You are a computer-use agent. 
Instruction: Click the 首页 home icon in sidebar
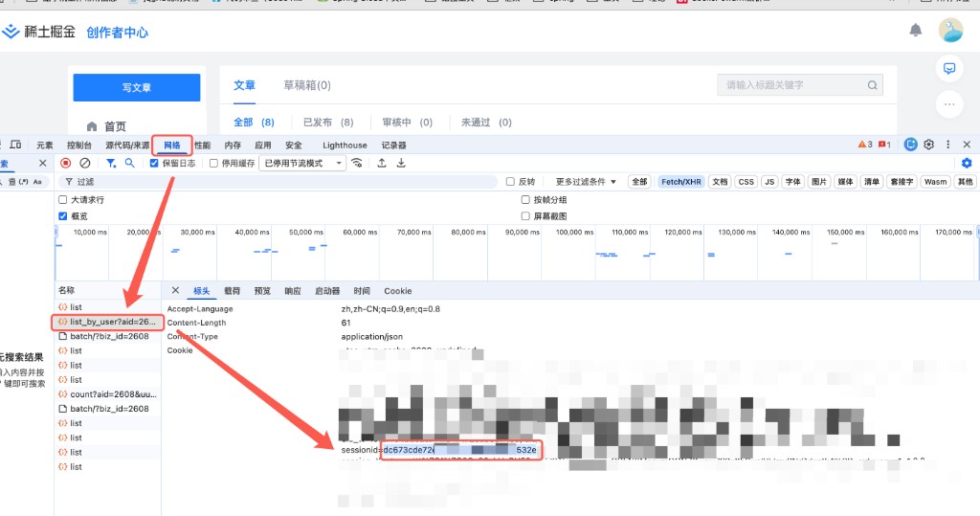92,126
